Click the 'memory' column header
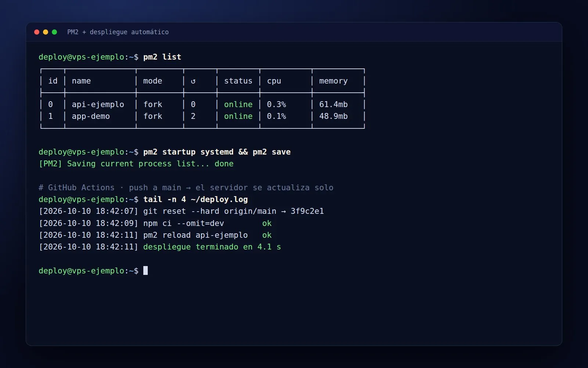Image resolution: width=588 pixels, height=368 pixels. [333, 81]
